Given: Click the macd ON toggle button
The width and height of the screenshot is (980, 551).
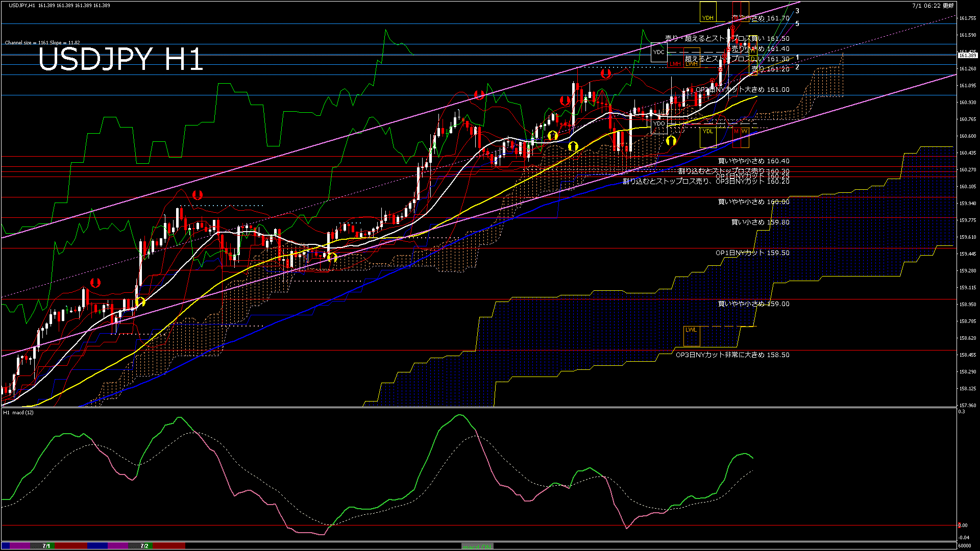Looking at the screenshot, I should point(477,546).
